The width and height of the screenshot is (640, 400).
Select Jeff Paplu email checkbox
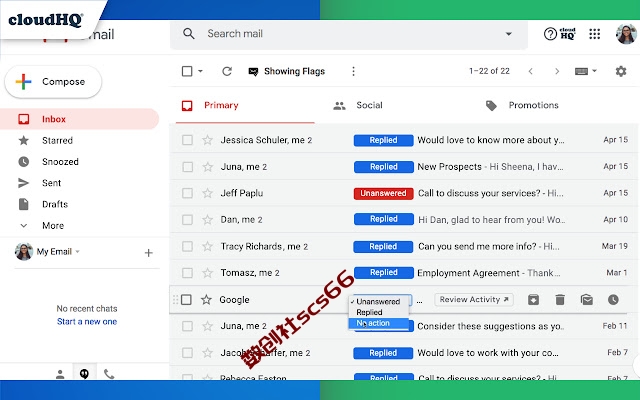(187, 193)
